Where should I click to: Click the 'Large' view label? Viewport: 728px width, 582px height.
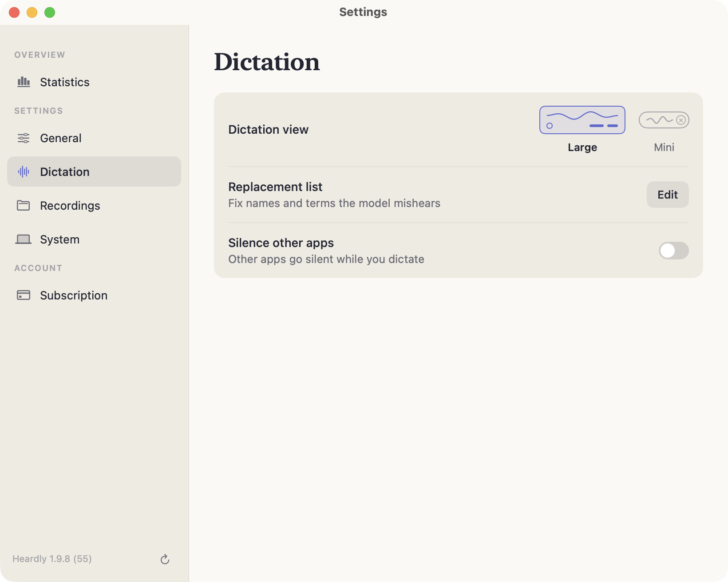coord(582,147)
